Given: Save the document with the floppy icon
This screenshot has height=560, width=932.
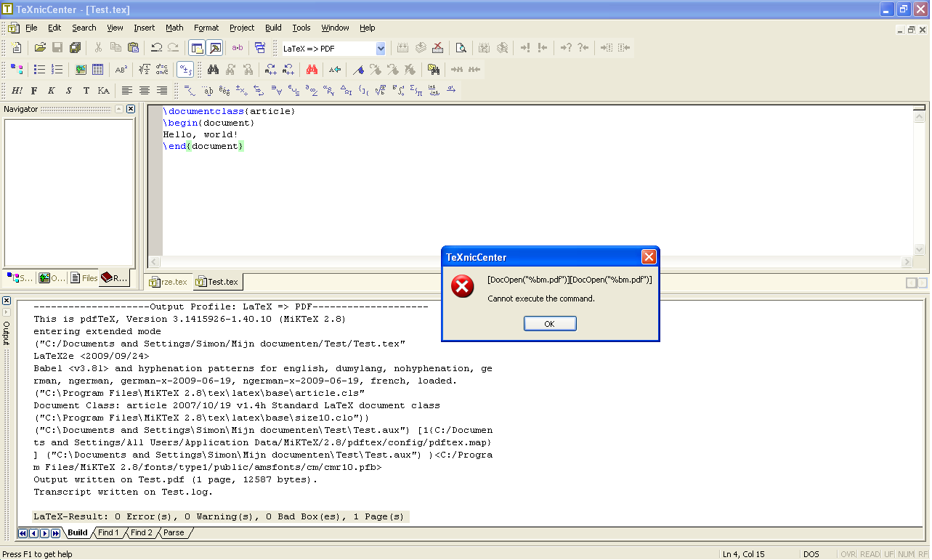Looking at the screenshot, I should click(57, 48).
